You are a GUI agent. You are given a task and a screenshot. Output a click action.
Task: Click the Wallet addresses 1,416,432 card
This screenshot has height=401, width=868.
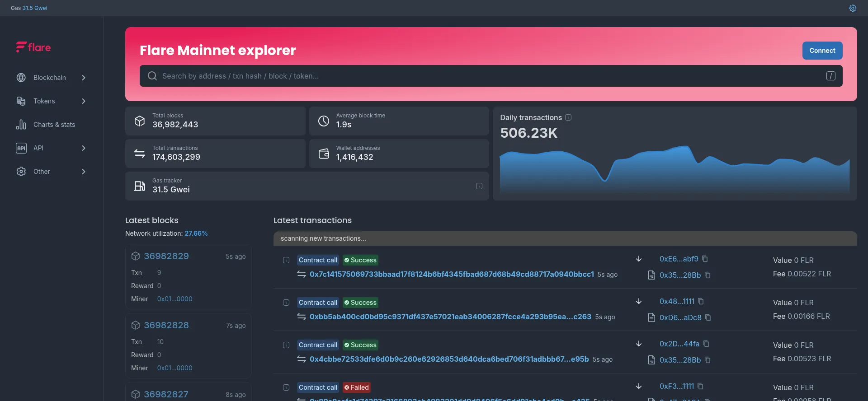click(399, 154)
